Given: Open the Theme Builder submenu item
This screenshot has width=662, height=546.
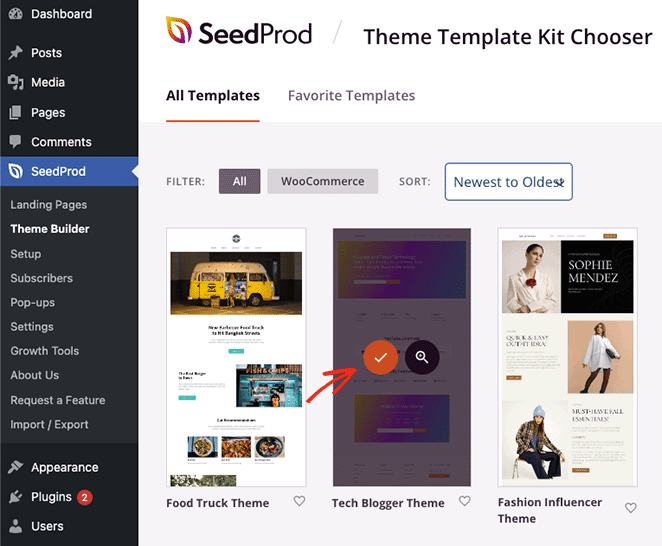Looking at the screenshot, I should click(50, 229).
